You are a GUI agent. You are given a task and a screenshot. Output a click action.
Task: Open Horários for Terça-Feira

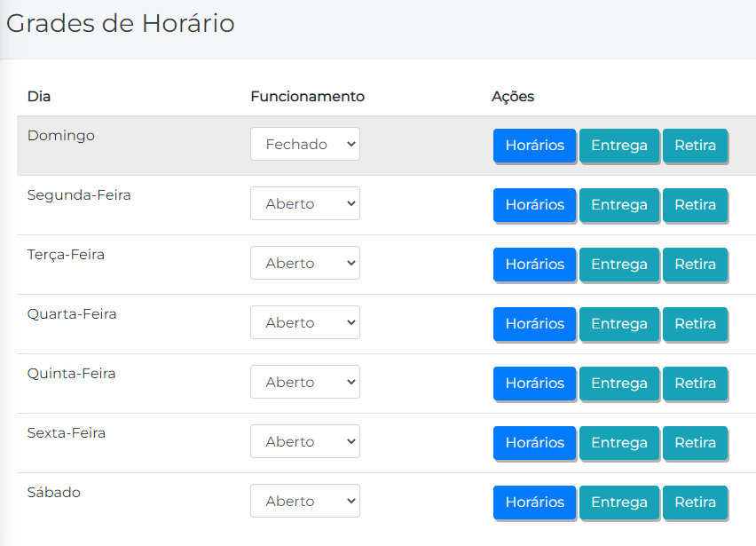(x=534, y=265)
